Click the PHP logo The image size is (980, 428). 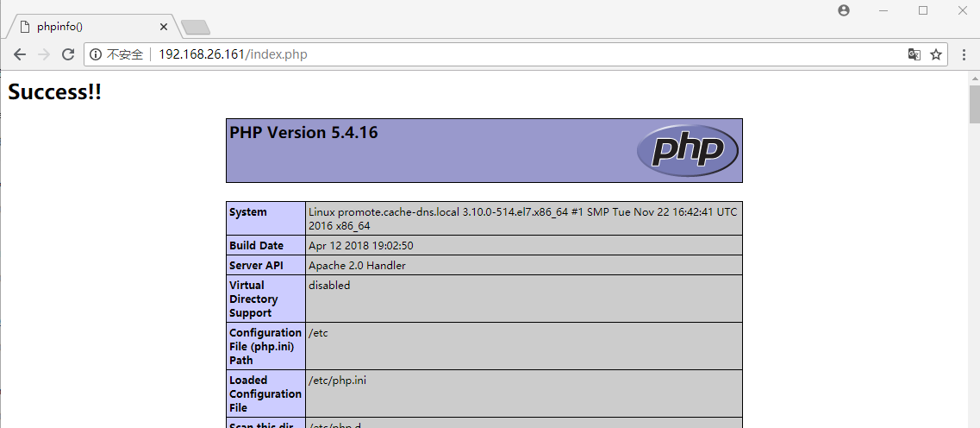click(687, 150)
